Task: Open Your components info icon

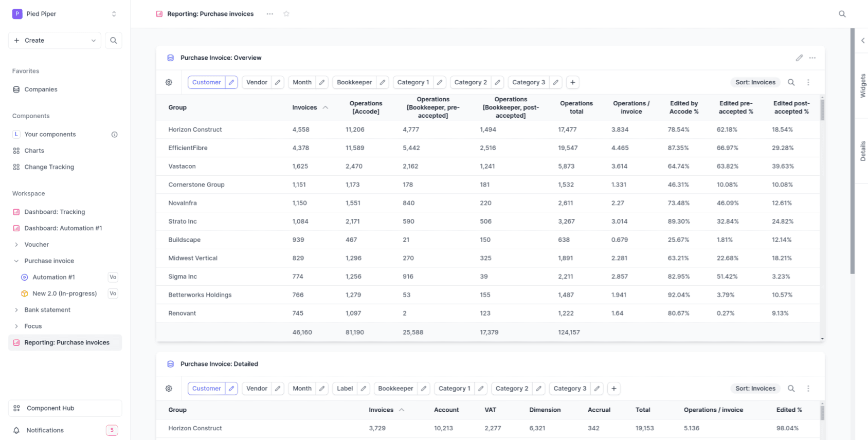Action: point(114,135)
